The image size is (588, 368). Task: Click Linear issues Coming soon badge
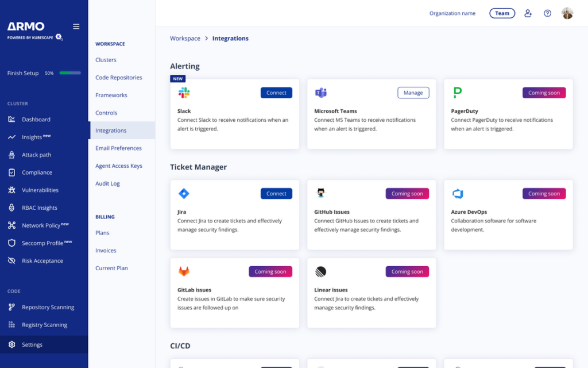click(407, 271)
